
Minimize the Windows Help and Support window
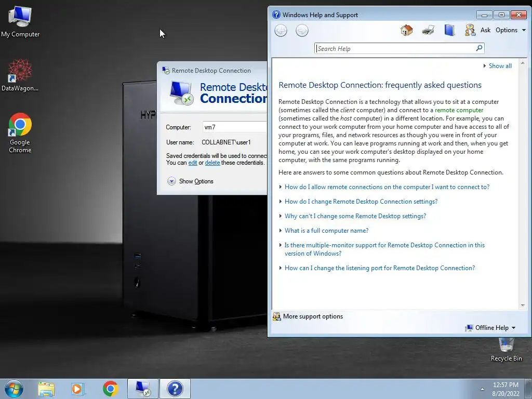coord(484,15)
